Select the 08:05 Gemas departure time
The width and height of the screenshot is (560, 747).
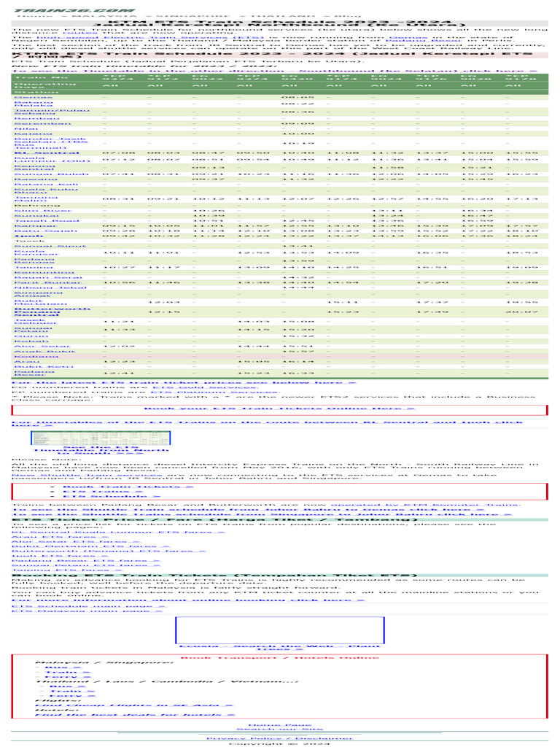click(x=297, y=97)
